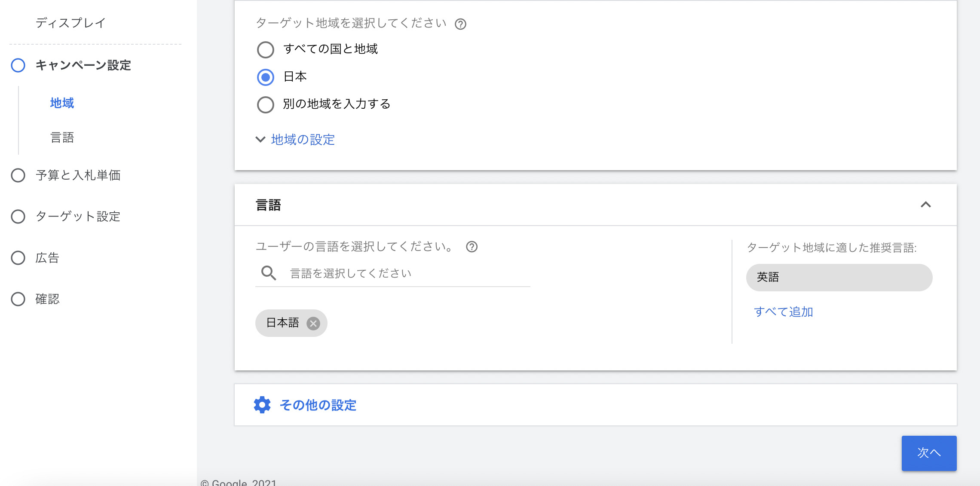Select the 日本 radio option
The height and width of the screenshot is (486, 980).
click(266, 77)
